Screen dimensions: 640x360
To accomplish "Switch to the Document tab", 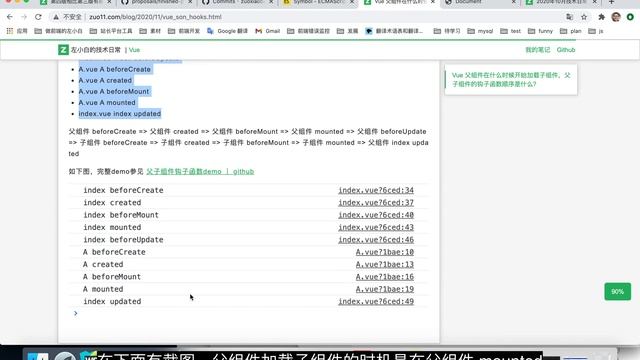I will 478,2.
